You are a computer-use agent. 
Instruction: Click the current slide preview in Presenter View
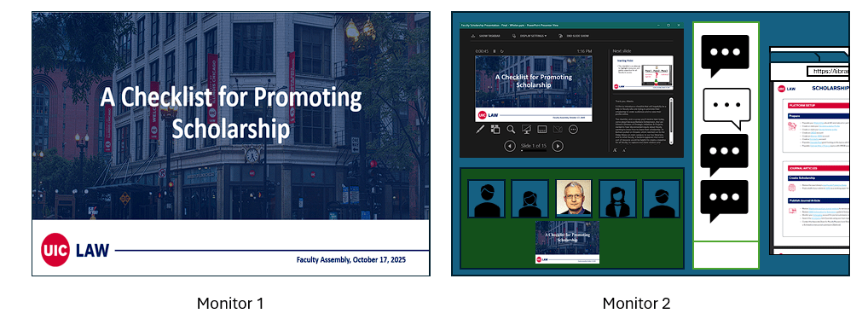[534, 89]
